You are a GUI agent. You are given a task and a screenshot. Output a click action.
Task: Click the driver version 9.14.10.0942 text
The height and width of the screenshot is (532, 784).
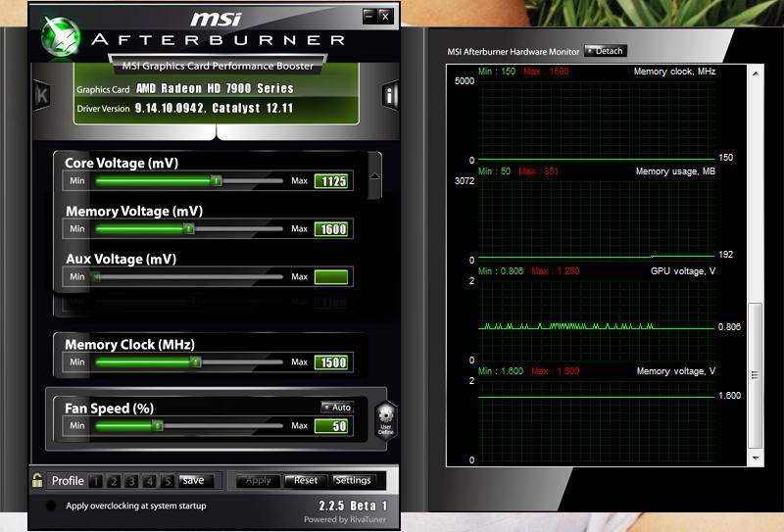pos(170,108)
